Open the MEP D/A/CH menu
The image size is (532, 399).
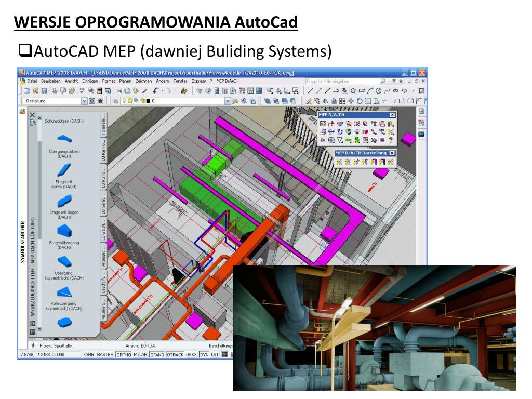(228, 81)
